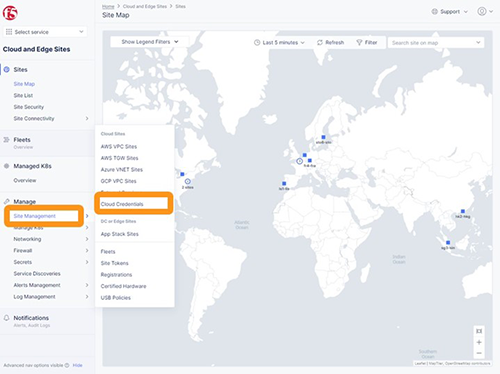Expand the Site Connectivity submenu arrow

(x=87, y=118)
